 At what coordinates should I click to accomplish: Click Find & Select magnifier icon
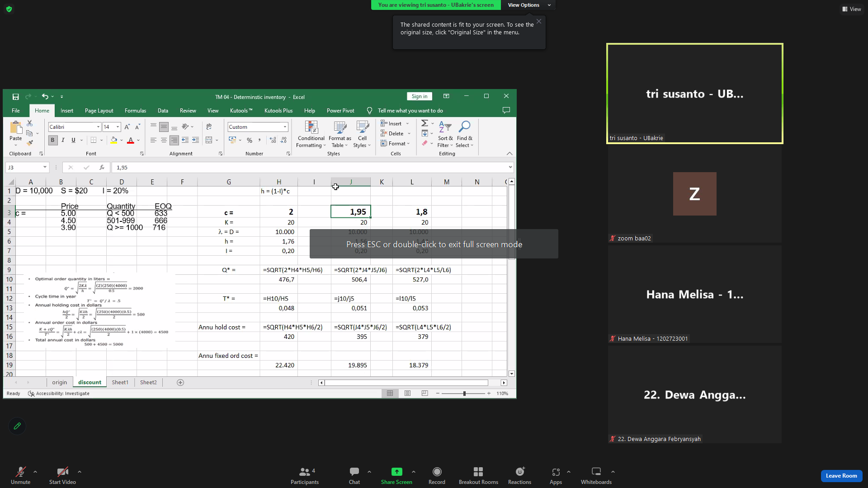point(464,134)
